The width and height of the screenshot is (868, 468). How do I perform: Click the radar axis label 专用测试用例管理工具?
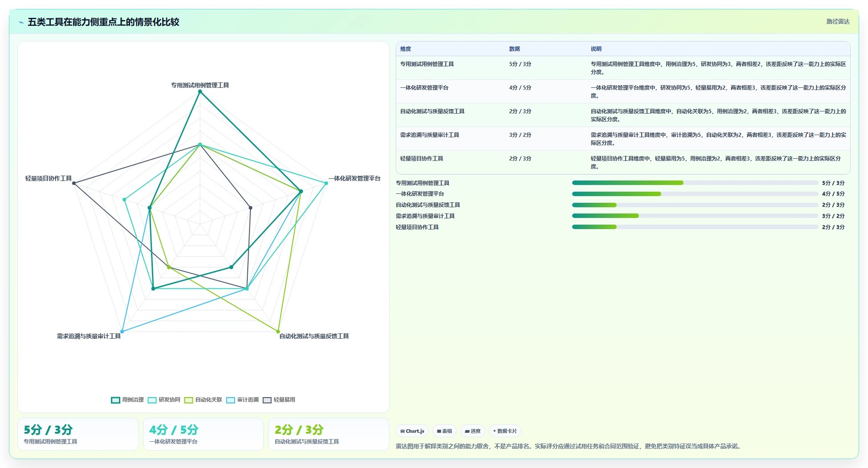click(x=200, y=85)
